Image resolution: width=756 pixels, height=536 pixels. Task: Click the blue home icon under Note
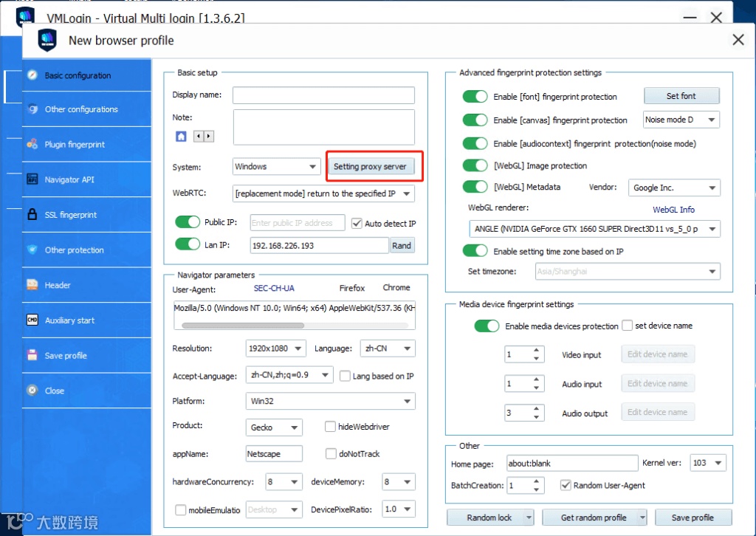pyautogui.click(x=181, y=137)
